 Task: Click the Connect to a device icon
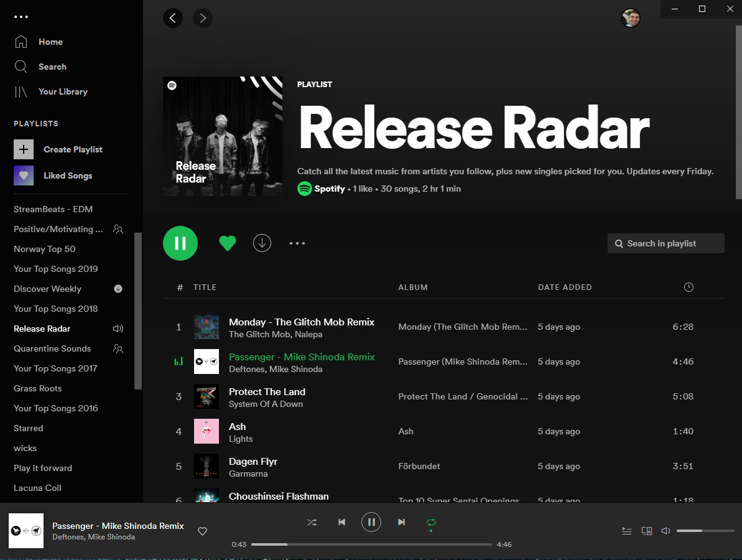tap(647, 531)
